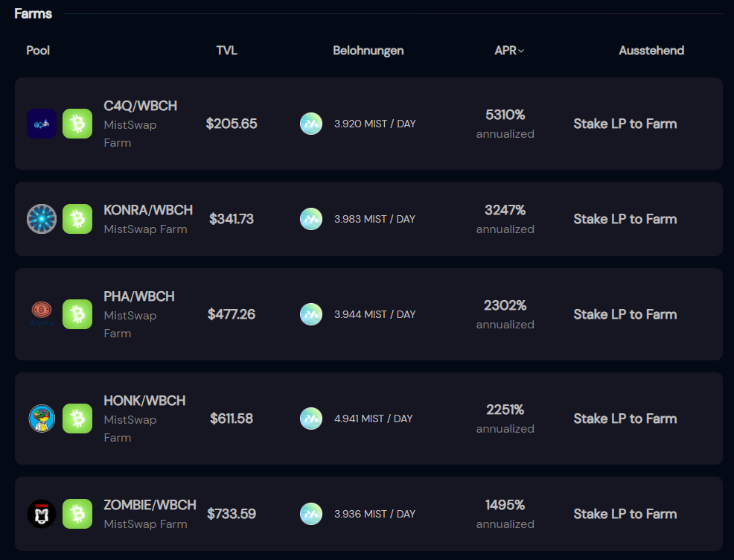The image size is (734, 560).
Task: Sort farms by the APR column
Action: click(x=509, y=51)
